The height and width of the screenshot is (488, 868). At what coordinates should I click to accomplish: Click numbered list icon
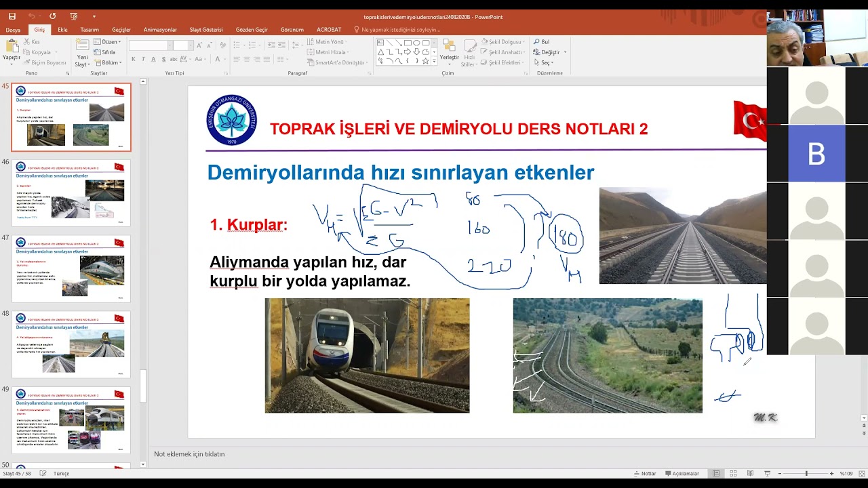point(252,45)
